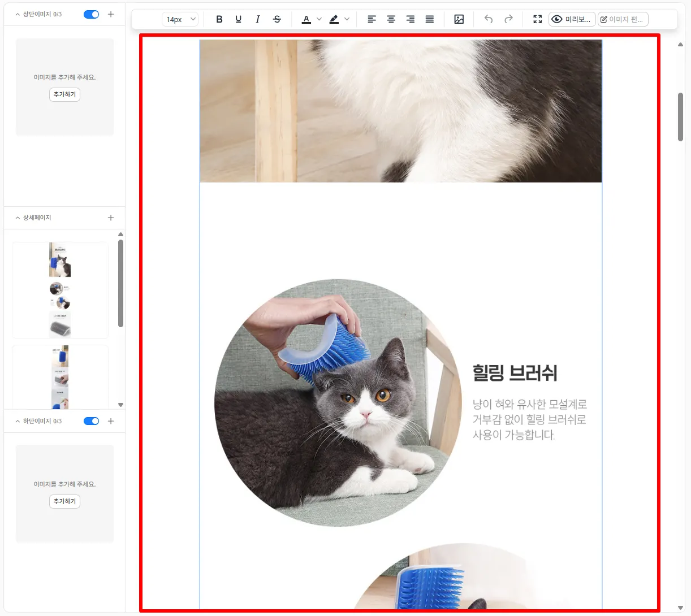Click the 힐링 브러쉬 heading in the editor
This screenshot has height=616, width=691.
pos(515,373)
